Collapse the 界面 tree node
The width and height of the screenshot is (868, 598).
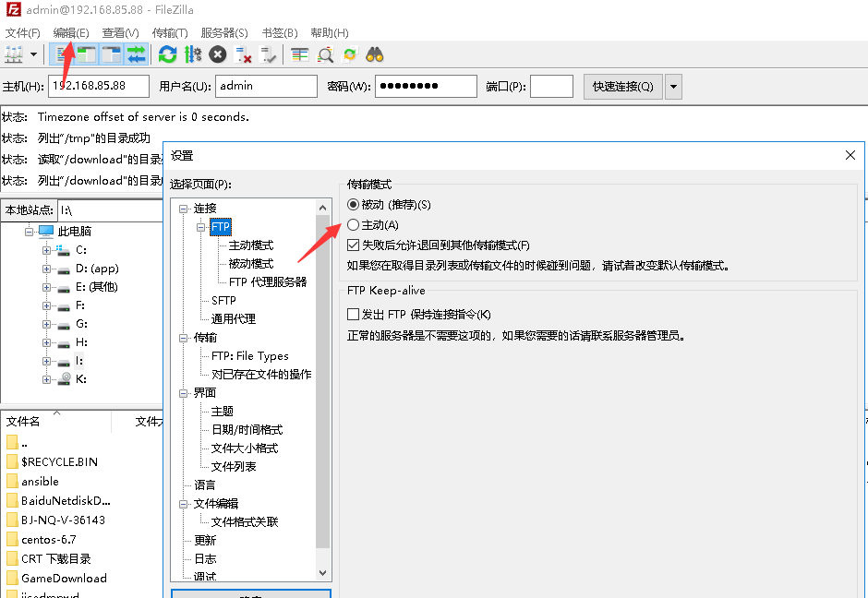183,393
